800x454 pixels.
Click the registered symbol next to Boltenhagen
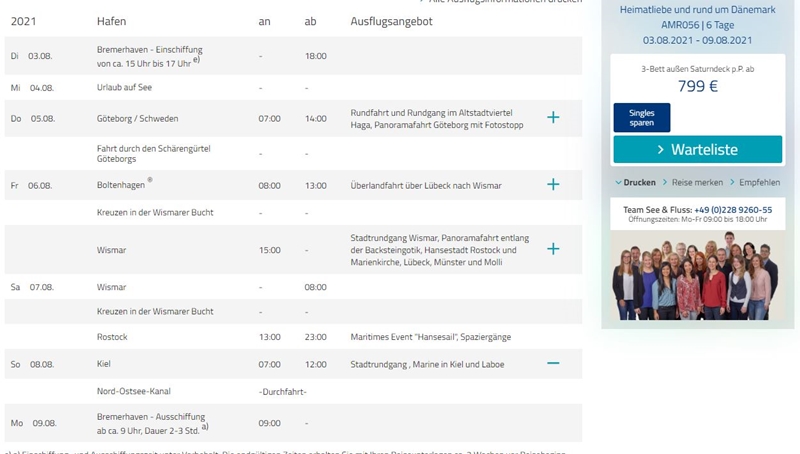[x=150, y=181]
